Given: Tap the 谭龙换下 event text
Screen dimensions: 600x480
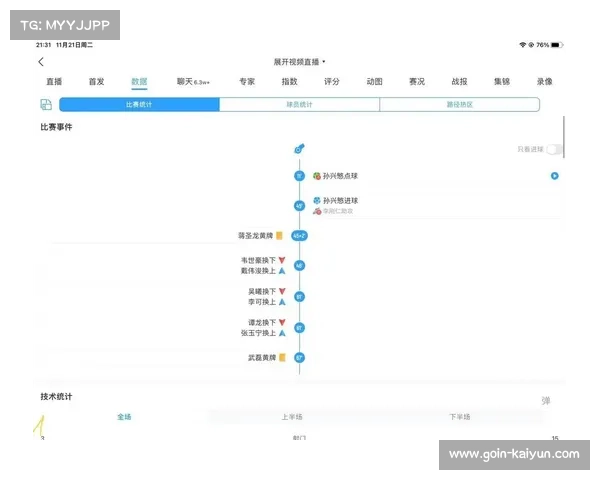Looking at the screenshot, I should [262, 322].
